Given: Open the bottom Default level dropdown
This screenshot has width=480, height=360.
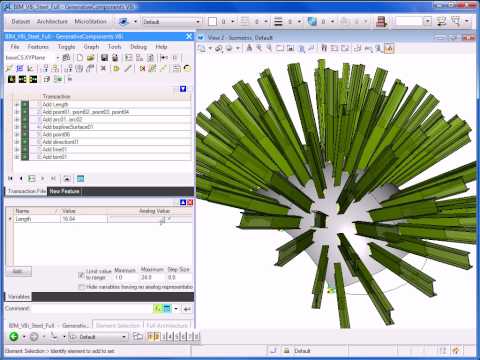Looking at the screenshot, I should click(98, 337).
